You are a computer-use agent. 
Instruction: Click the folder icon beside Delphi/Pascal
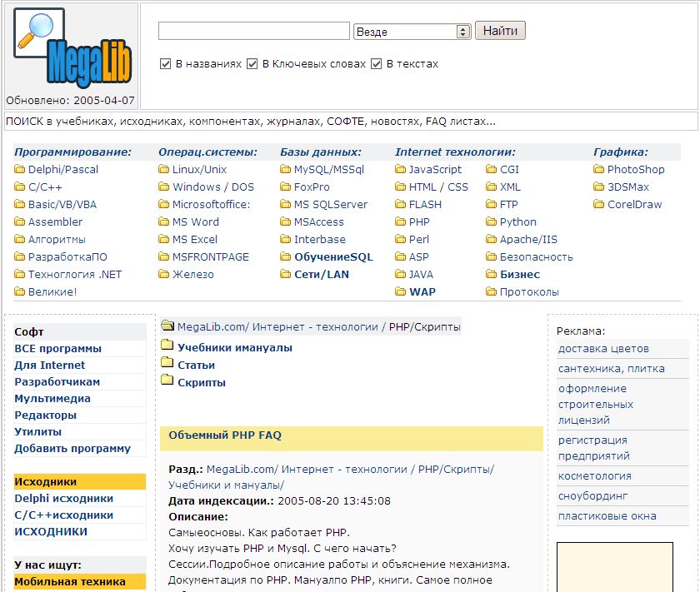tap(20, 170)
